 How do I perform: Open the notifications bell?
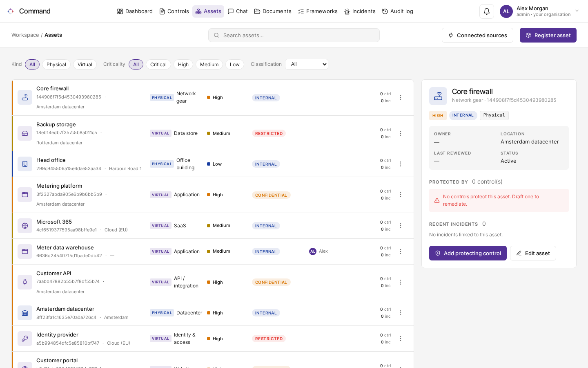pos(487,11)
